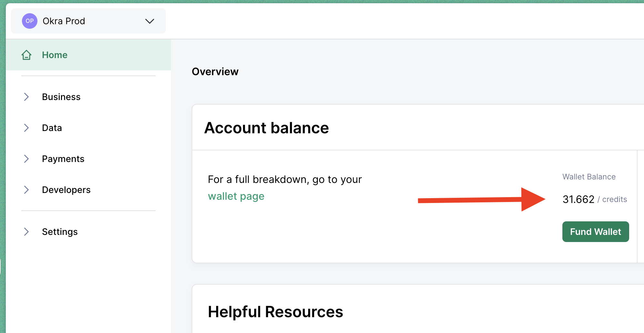Follow the wallet page link
The image size is (644, 333).
click(236, 196)
